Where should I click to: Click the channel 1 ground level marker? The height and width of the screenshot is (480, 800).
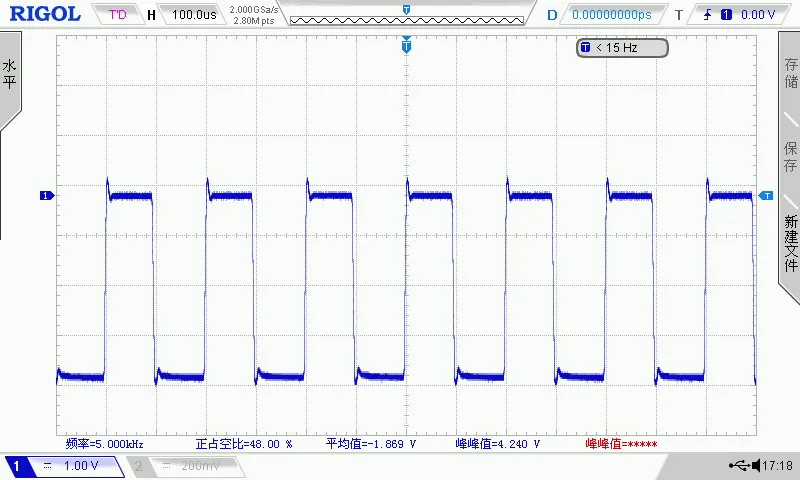pos(46,195)
